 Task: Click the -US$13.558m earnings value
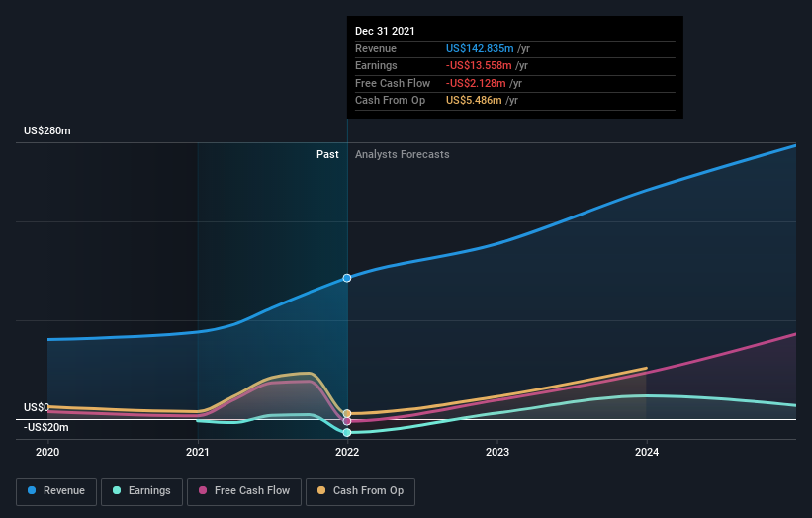tap(479, 65)
